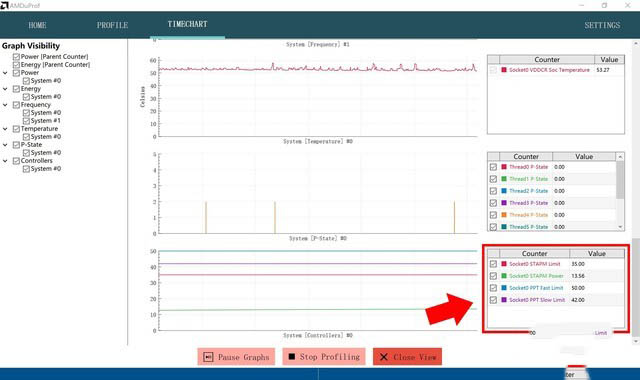The height and width of the screenshot is (380, 640).
Task: Collapse the Temperature tree node
Action: coord(5,129)
